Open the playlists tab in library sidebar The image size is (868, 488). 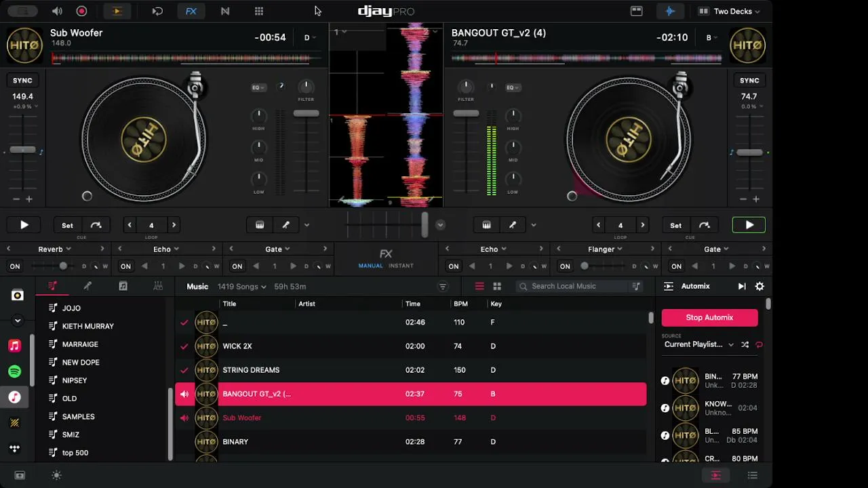52,286
